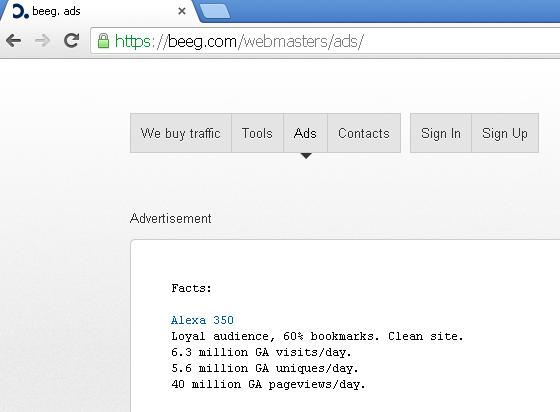Click the arrow indicator beneath Ads
The height and width of the screenshot is (412, 560).
pos(306,156)
